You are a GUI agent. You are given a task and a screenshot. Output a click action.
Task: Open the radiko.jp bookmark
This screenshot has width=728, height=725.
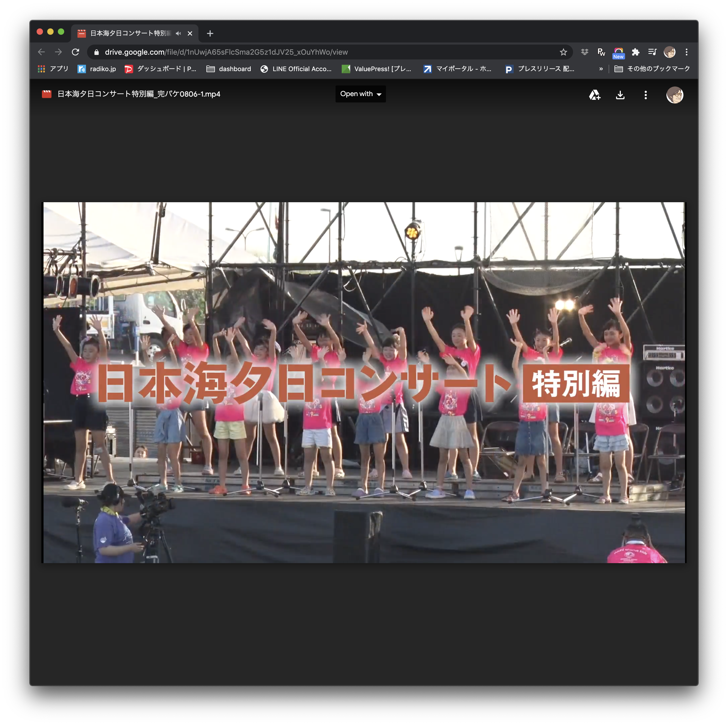pyautogui.click(x=97, y=69)
